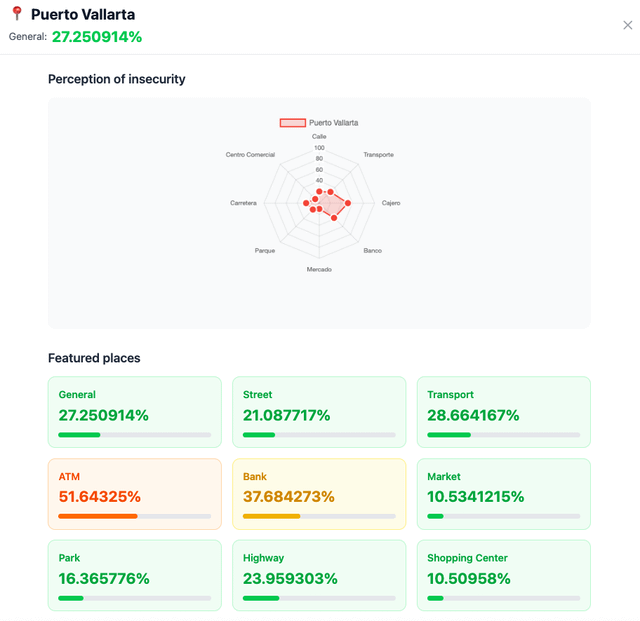The height and width of the screenshot is (621, 640).
Task: Open the Market percentage card
Action: click(x=504, y=494)
